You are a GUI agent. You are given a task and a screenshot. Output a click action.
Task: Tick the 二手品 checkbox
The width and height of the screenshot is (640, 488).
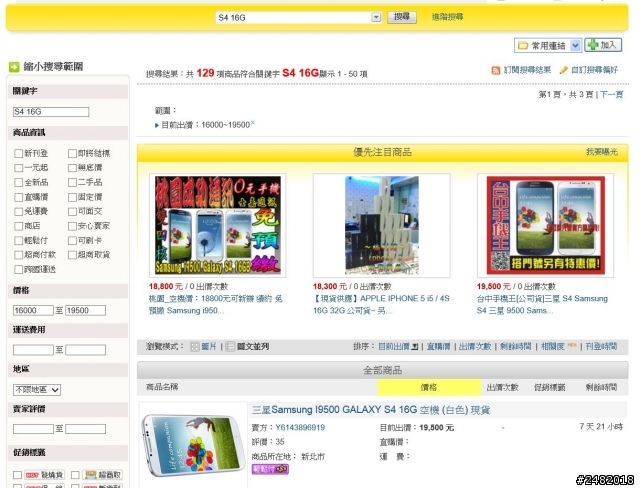pos(72,182)
